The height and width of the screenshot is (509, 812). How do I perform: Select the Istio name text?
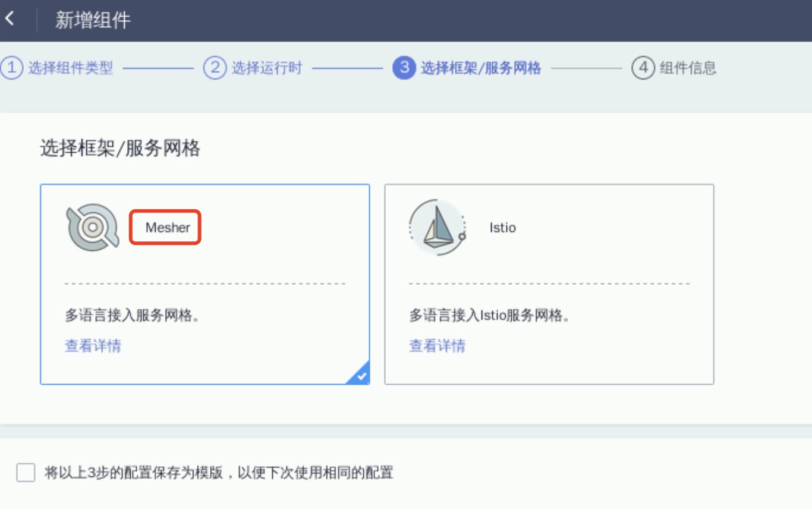[502, 228]
